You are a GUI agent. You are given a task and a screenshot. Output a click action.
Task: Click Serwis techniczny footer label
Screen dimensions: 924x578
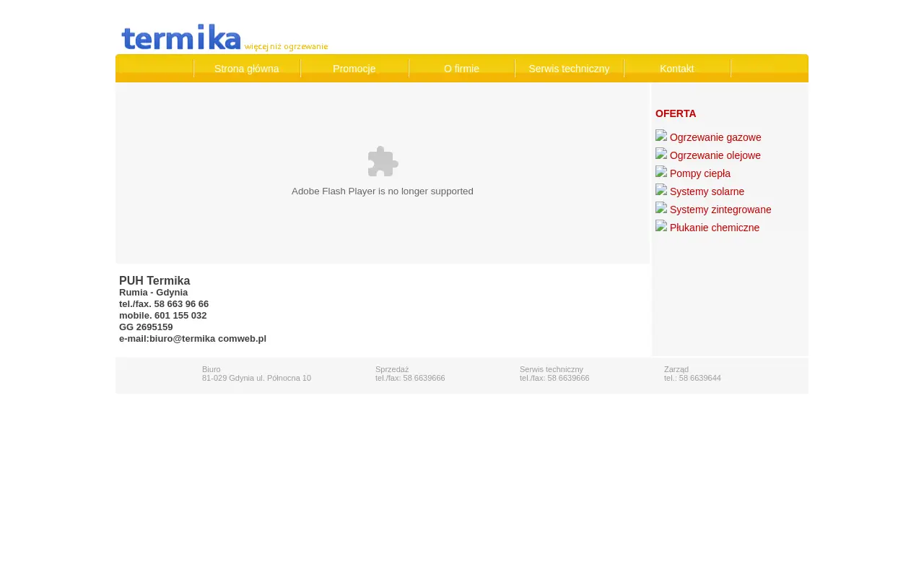point(552,369)
